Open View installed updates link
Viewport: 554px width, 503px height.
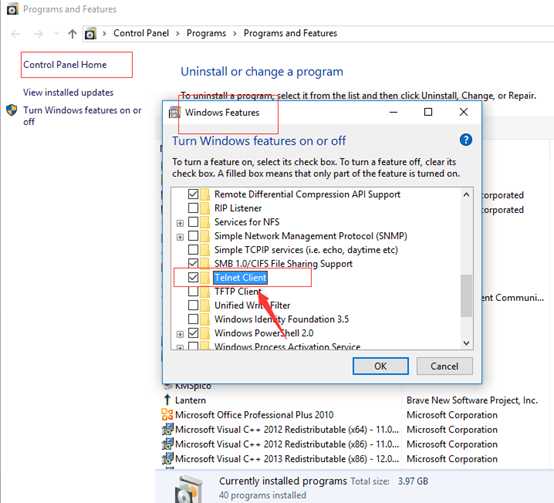[68, 93]
